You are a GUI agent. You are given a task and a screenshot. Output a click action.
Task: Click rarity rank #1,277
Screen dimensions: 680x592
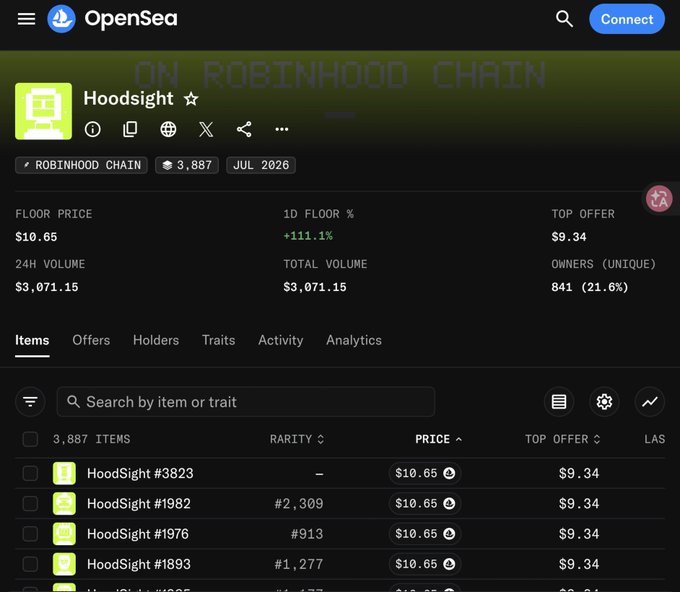point(299,564)
